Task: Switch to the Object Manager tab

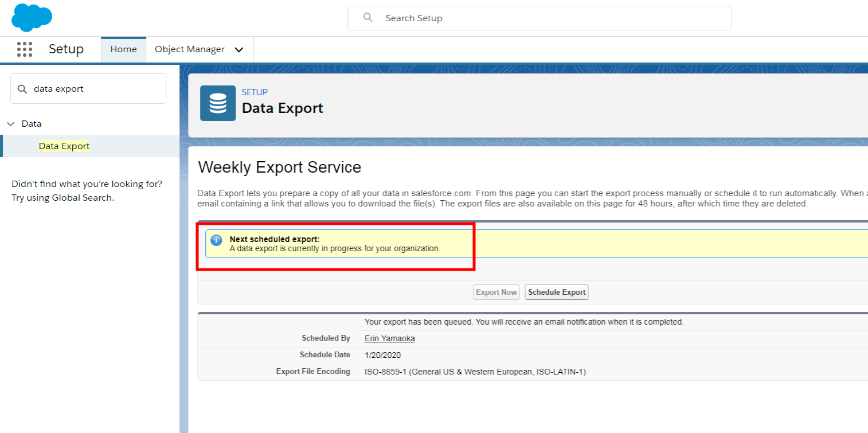Action: (189, 49)
